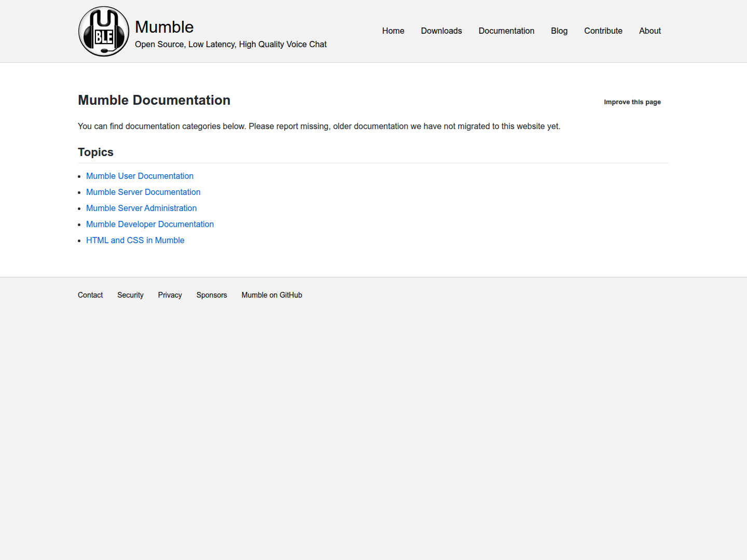Image resolution: width=747 pixels, height=560 pixels.
Task: Click the Improve this page link
Action: pos(632,102)
